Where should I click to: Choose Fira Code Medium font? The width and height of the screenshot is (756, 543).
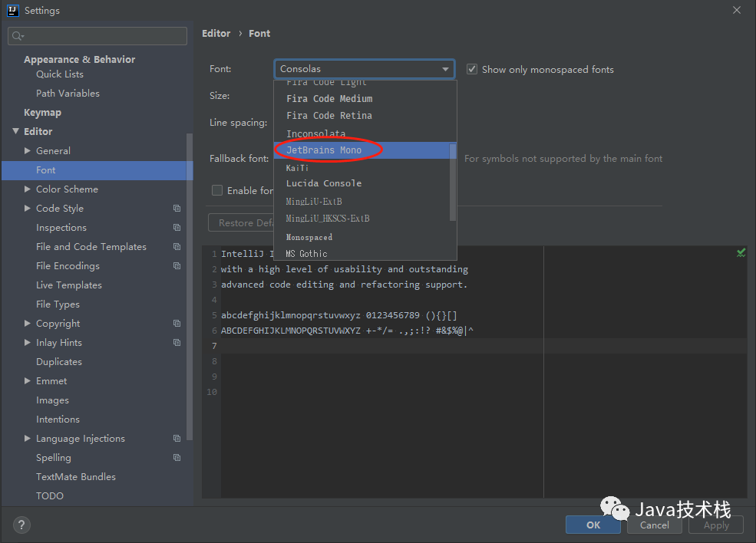pos(365,99)
